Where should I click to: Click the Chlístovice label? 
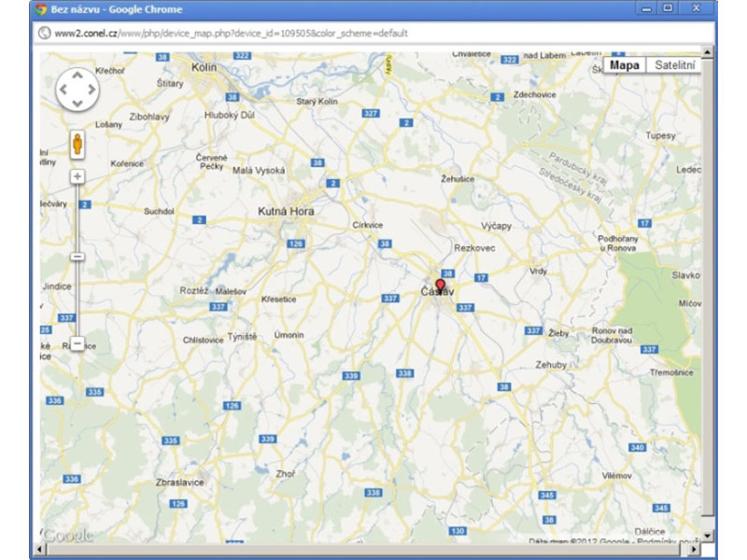click(203, 340)
